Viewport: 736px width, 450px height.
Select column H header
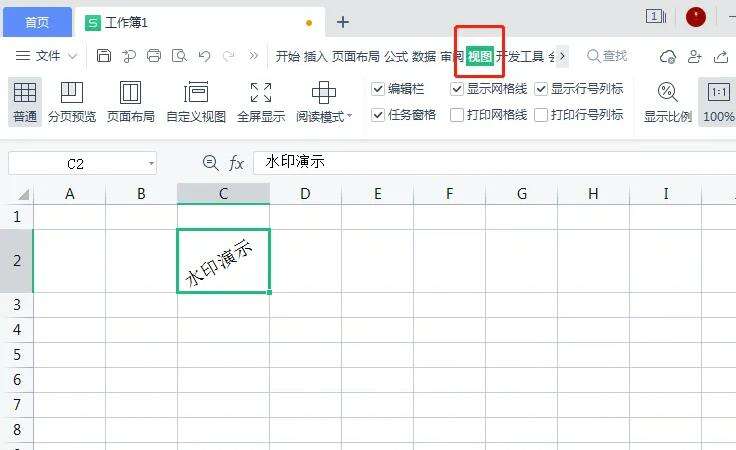593,193
